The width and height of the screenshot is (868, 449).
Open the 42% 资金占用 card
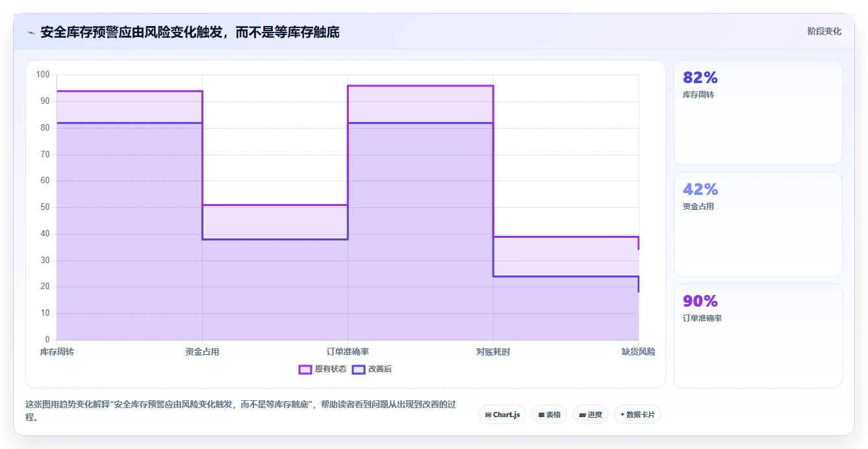point(758,224)
